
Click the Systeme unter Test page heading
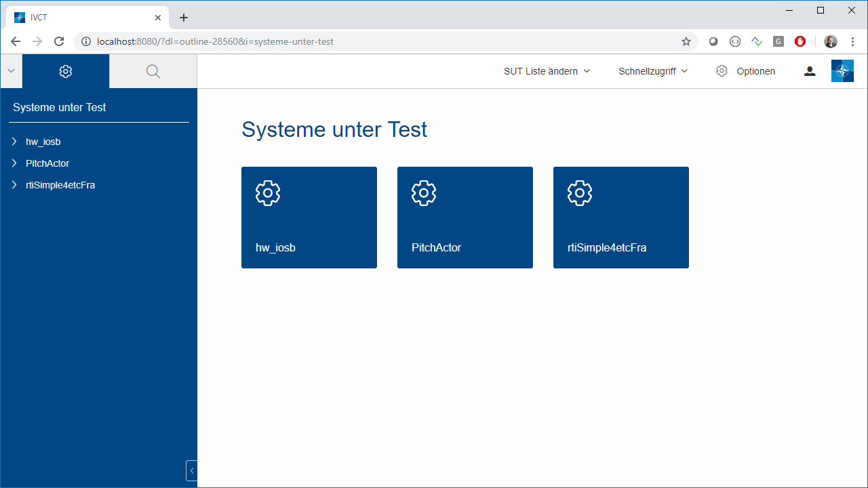334,129
